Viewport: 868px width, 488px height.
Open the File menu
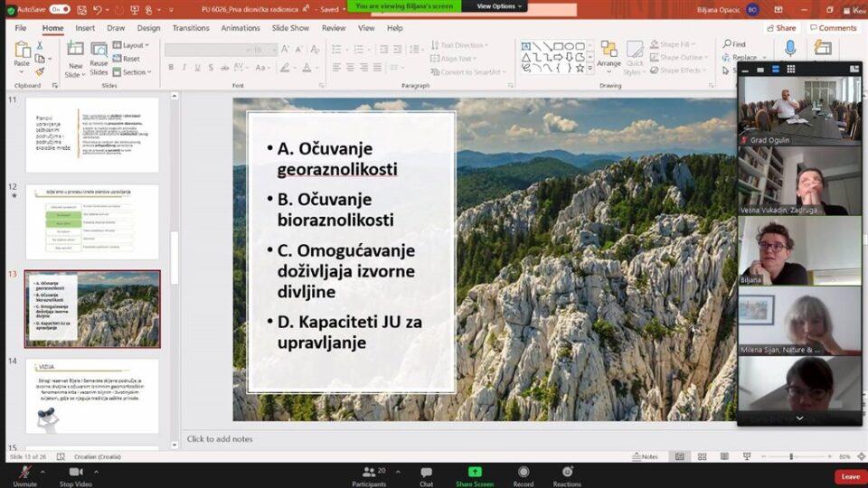click(x=21, y=28)
